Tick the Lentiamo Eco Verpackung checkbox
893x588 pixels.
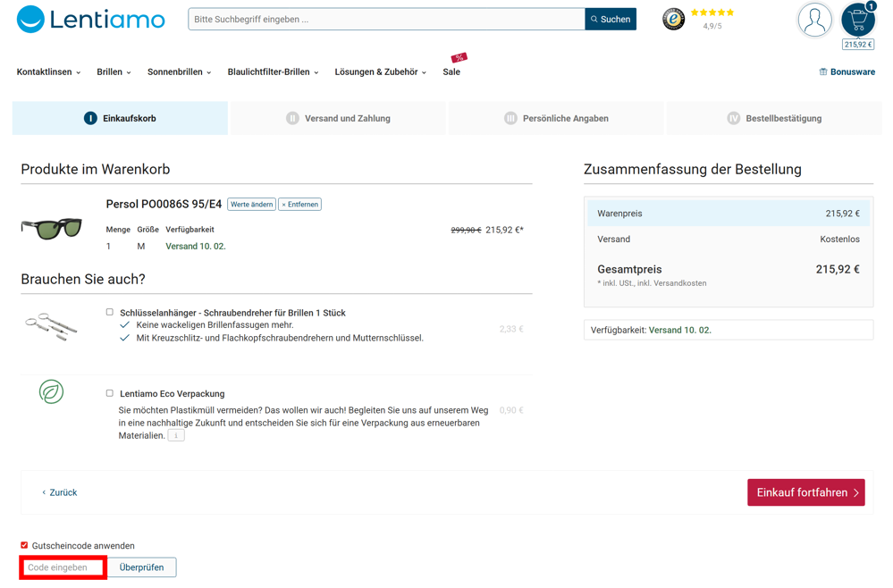point(109,393)
